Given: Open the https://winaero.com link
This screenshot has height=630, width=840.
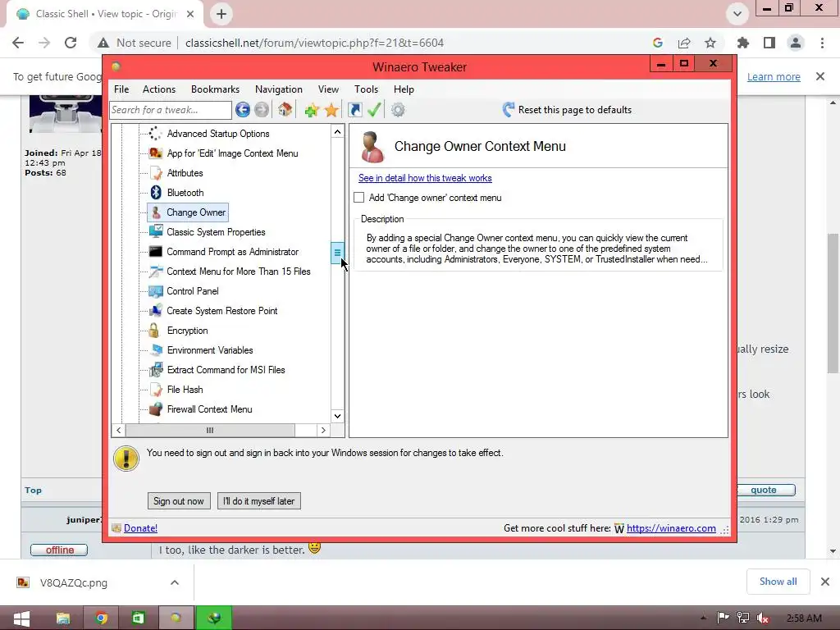Looking at the screenshot, I should (x=671, y=528).
